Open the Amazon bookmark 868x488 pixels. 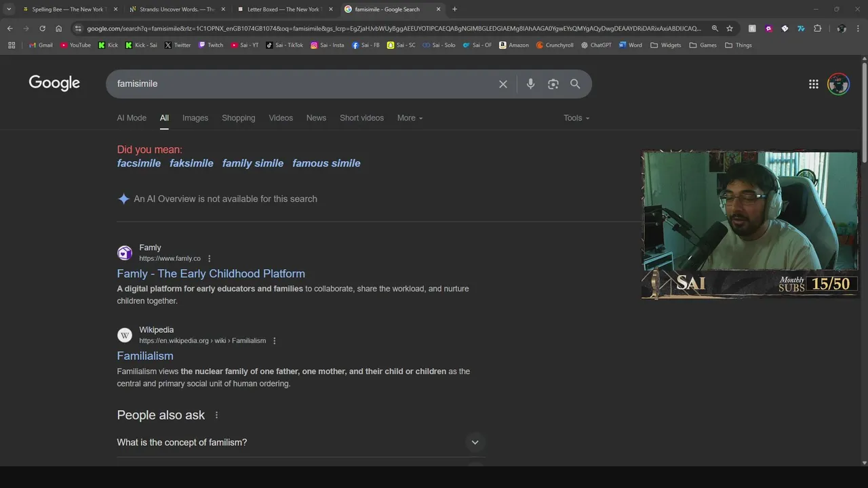513,45
